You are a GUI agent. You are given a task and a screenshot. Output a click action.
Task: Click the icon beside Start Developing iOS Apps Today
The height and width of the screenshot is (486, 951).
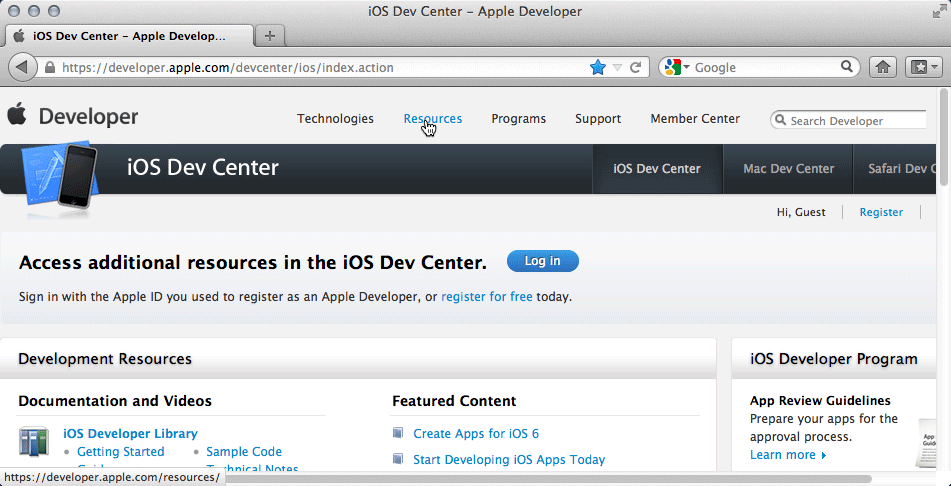tap(398, 459)
